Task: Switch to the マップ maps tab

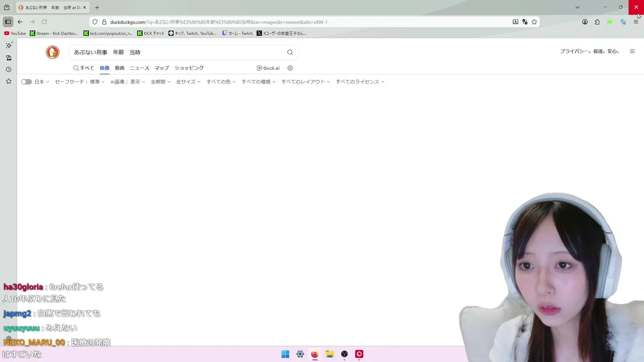Action: [x=162, y=68]
